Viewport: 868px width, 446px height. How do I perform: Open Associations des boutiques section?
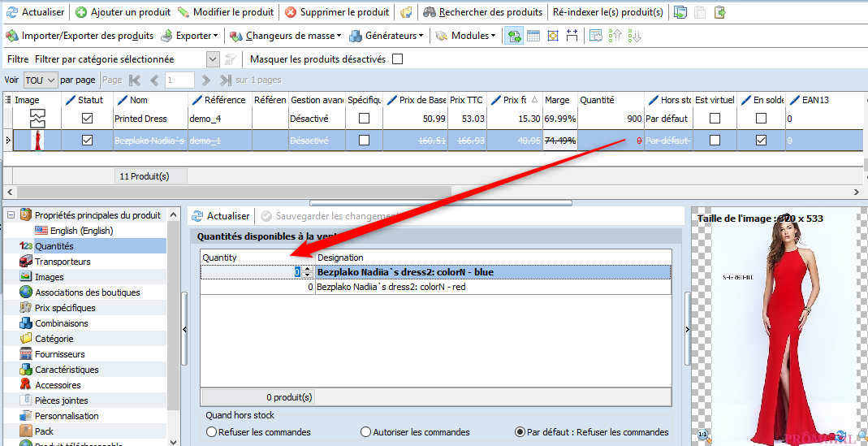88,292
